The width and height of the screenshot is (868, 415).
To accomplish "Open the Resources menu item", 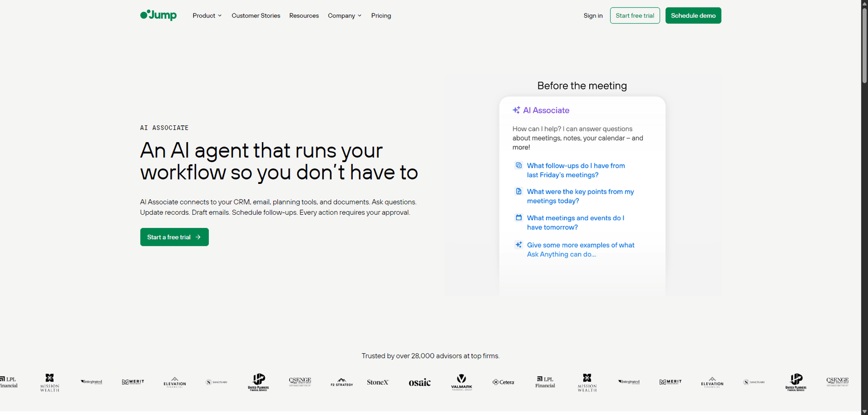I will pyautogui.click(x=304, y=16).
